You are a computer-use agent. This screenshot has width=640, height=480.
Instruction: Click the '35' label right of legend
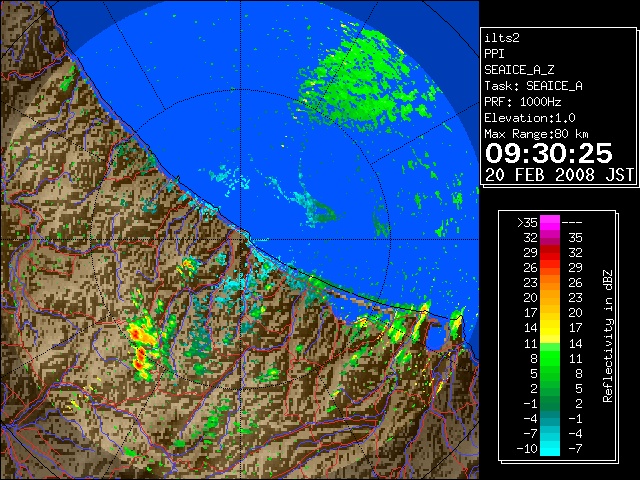[576, 238]
